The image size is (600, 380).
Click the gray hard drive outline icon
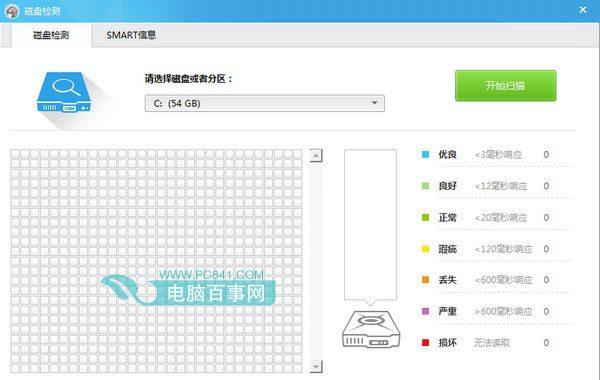[370, 329]
